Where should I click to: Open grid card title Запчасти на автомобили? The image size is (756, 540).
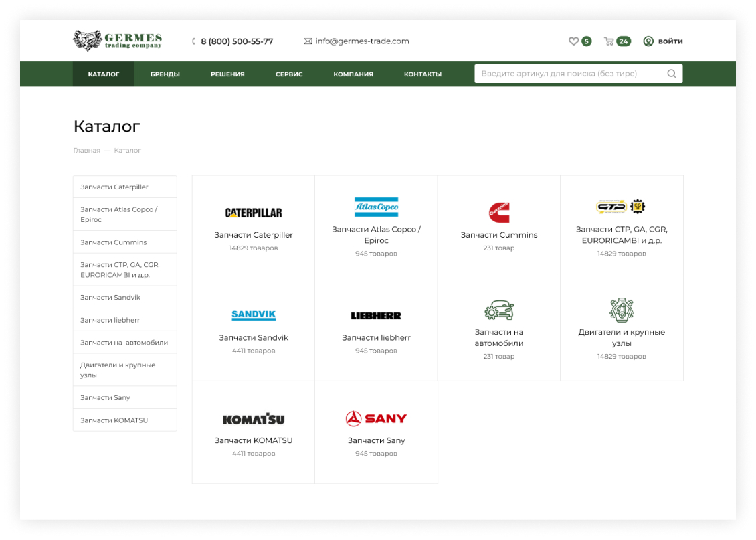click(x=499, y=337)
